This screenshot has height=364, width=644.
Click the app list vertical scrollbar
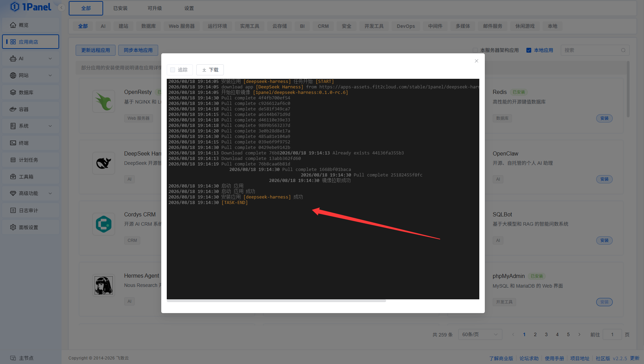(628, 89)
